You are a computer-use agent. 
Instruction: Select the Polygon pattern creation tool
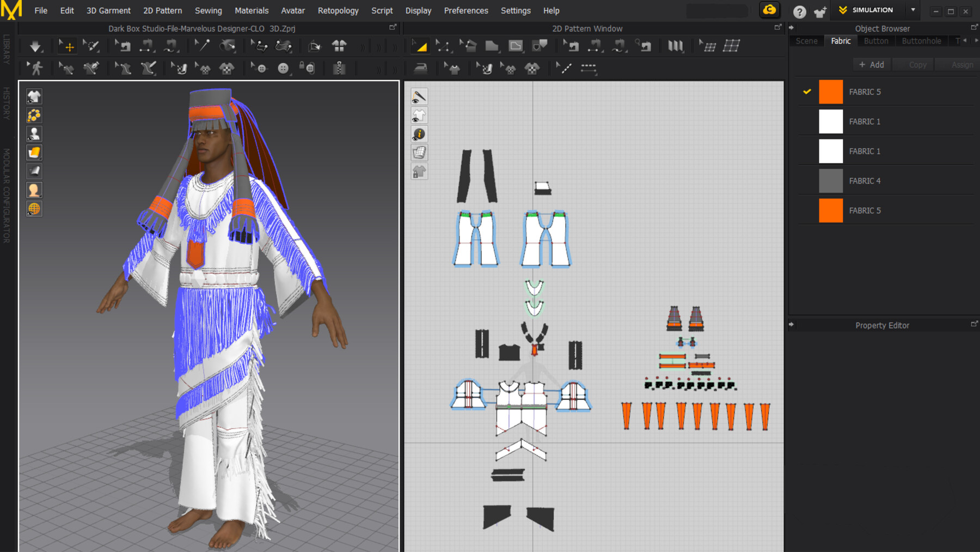[492, 46]
